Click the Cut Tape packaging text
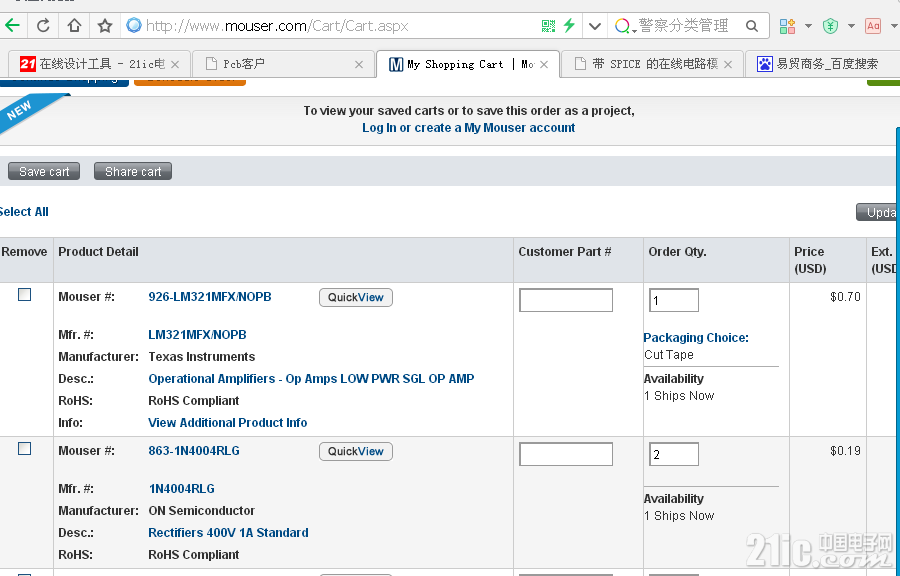900x576 pixels. (x=669, y=355)
